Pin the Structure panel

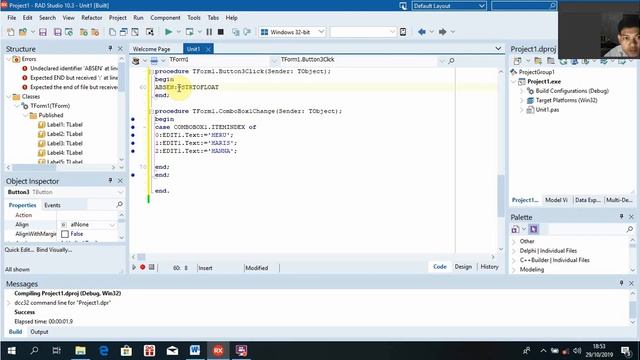click(110, 49)
